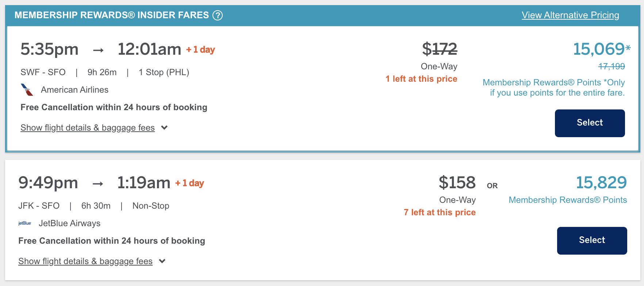Click the help question mark icon
The width and height of the screenshot is (644, 286).
click(218, 15)
